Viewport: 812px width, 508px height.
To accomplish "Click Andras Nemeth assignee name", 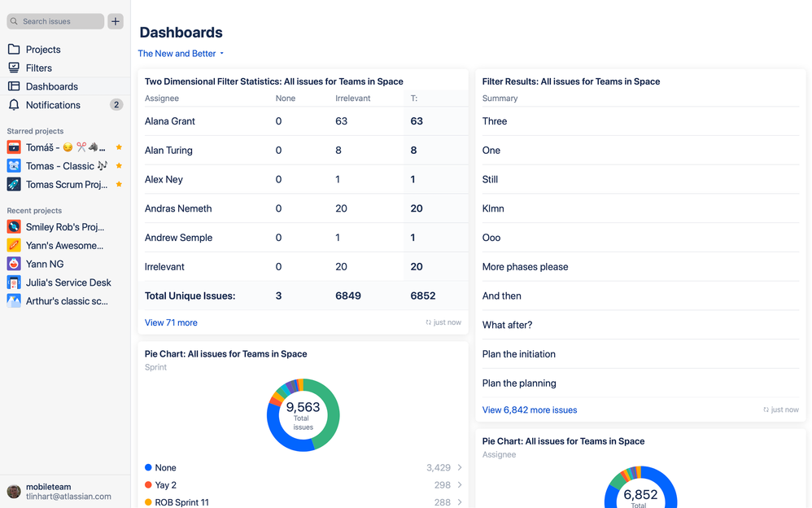I will (178, 208).
